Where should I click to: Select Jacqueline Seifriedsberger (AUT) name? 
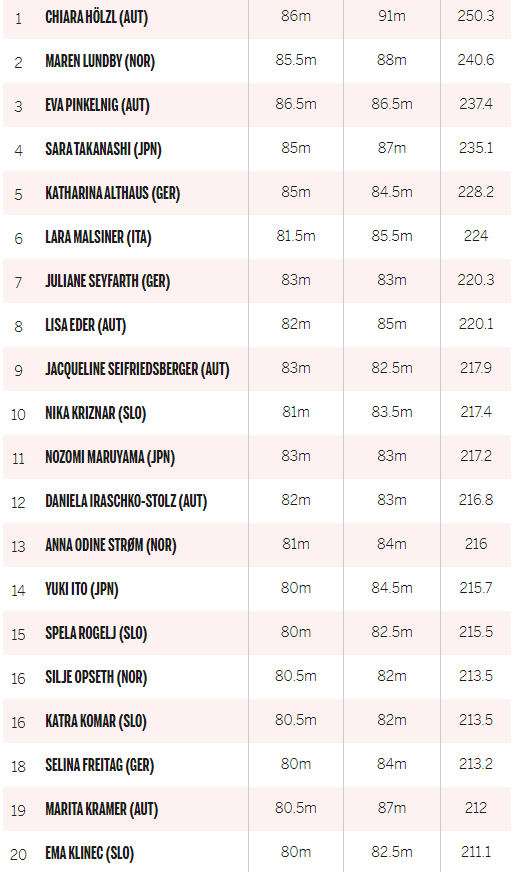point(137,369)
